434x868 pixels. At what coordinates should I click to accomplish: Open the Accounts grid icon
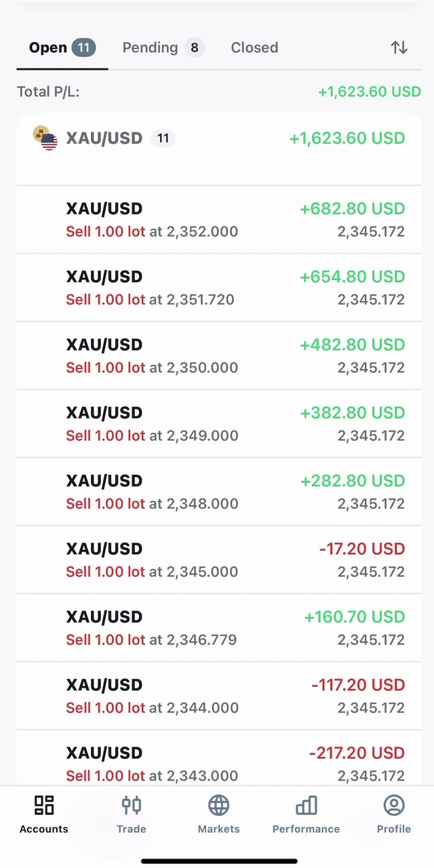click(x=44, y=806)
